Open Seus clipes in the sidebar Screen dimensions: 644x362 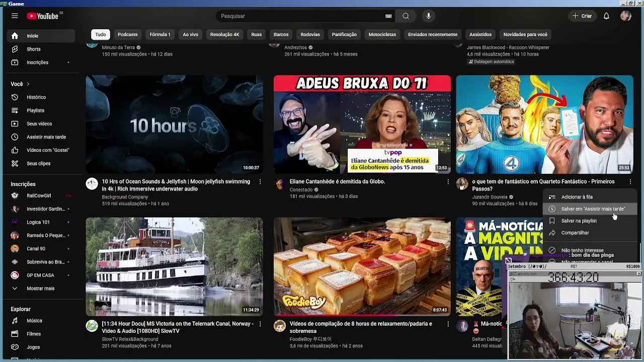coord(41,163)
